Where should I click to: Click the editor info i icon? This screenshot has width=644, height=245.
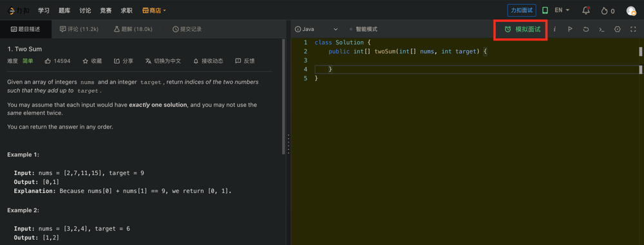click(554, 29)
